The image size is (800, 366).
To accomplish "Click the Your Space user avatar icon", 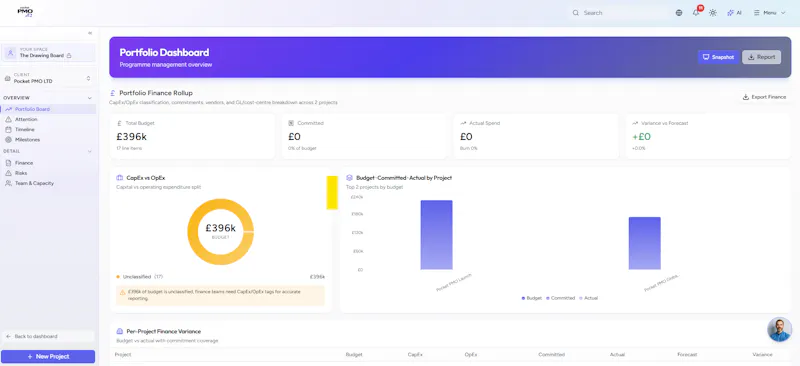I will click(10, 53).
